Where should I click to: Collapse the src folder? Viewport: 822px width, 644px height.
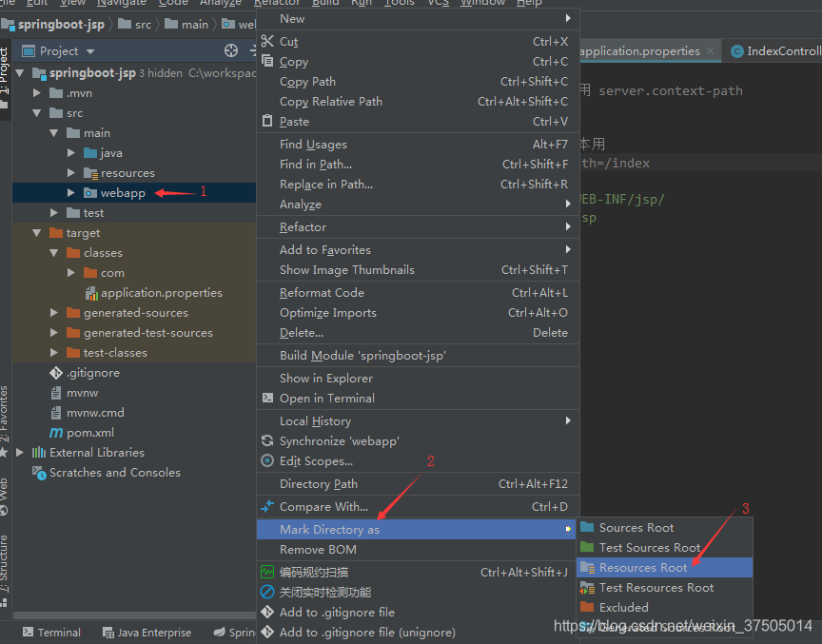(37, 112)
